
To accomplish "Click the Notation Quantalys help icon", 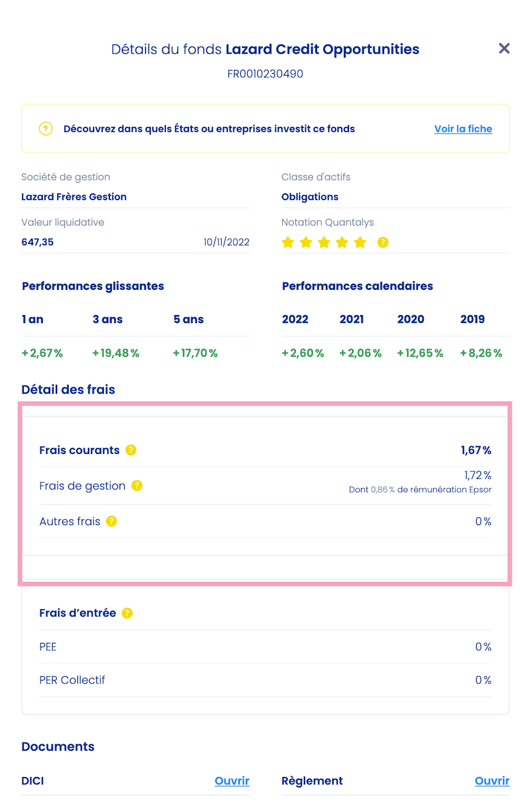I will 382,242.
